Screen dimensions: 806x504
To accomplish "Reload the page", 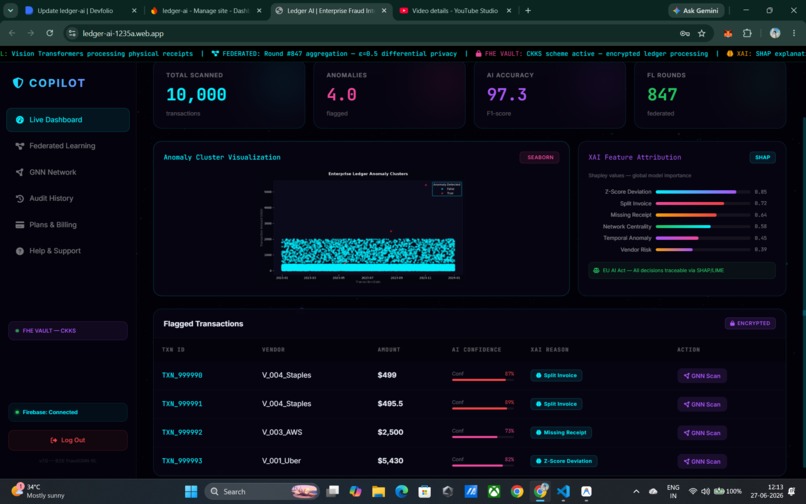I will point(49,33).
